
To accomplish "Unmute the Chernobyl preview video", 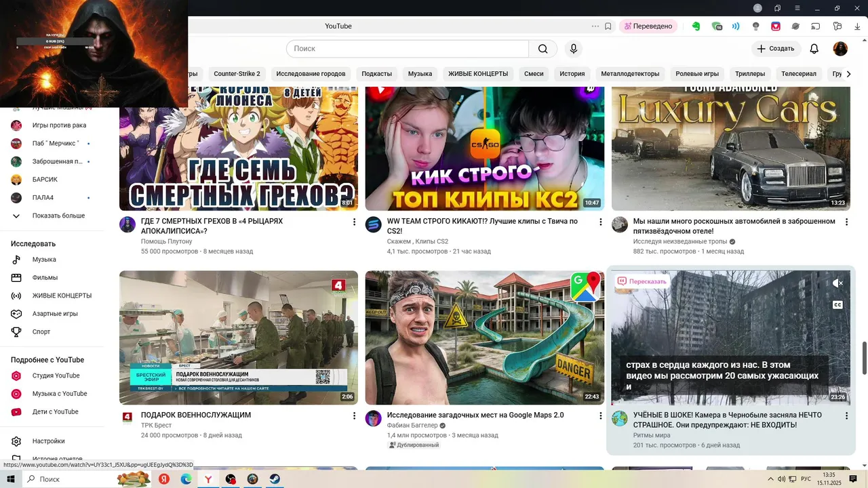I will pyautogui.click(x=837, y=283).
